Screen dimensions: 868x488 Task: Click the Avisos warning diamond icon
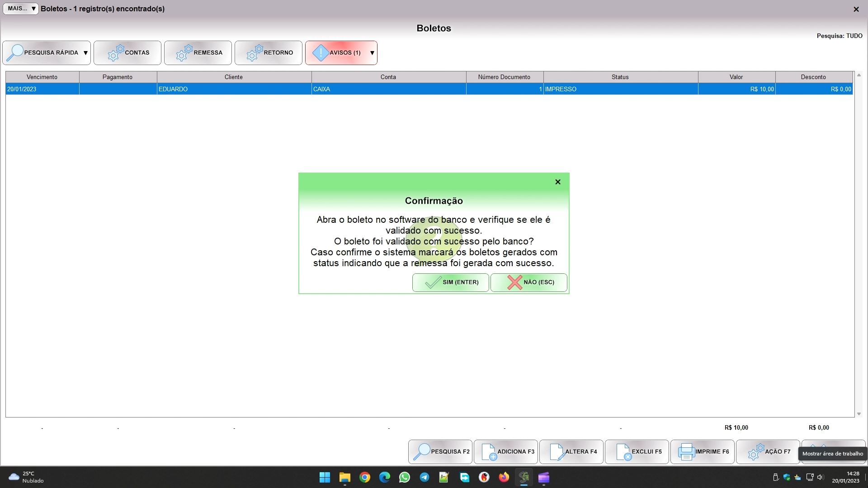321,53
